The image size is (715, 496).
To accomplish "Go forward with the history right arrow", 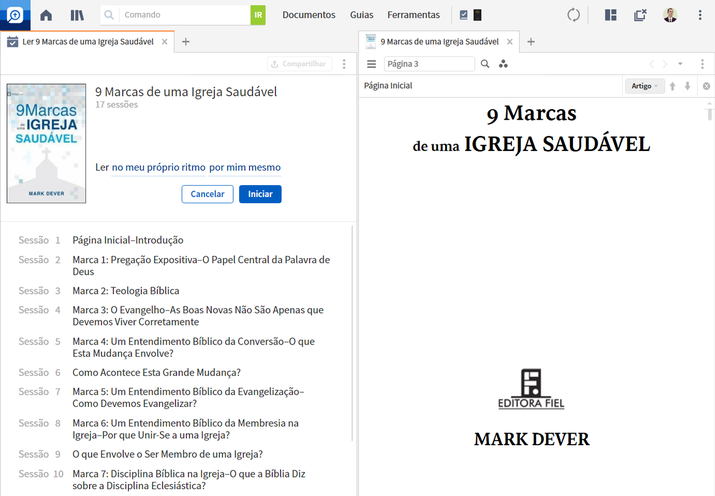I will tap(665, 64).
